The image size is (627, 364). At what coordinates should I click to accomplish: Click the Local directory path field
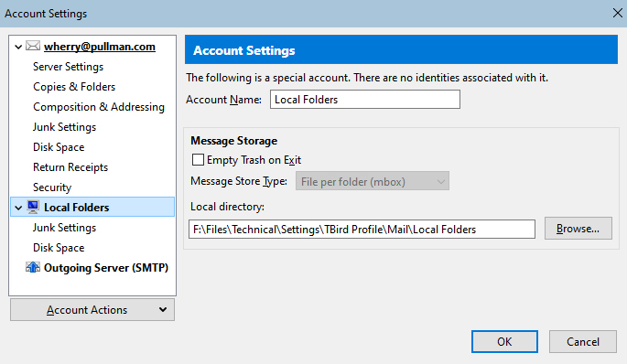point(362,230)
